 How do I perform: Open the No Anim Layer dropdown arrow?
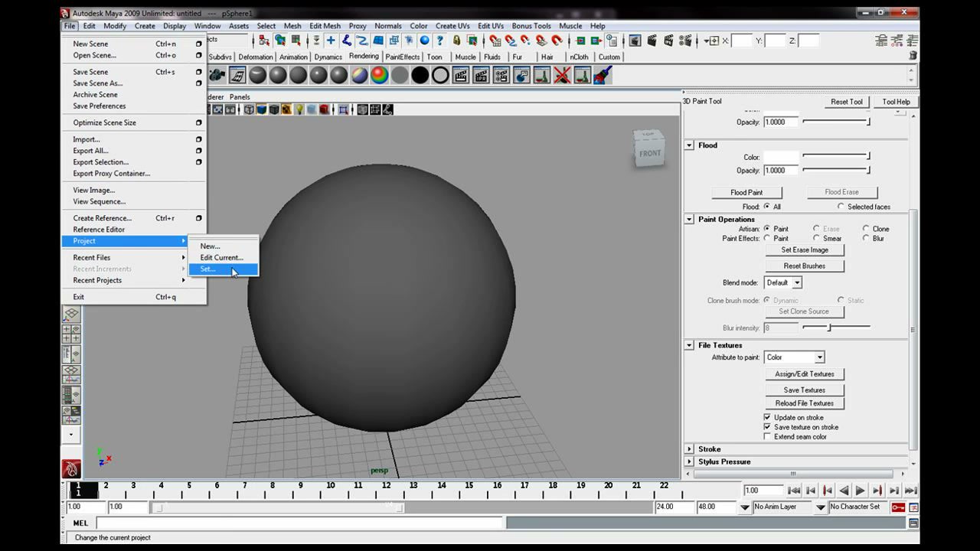point(745,507)
